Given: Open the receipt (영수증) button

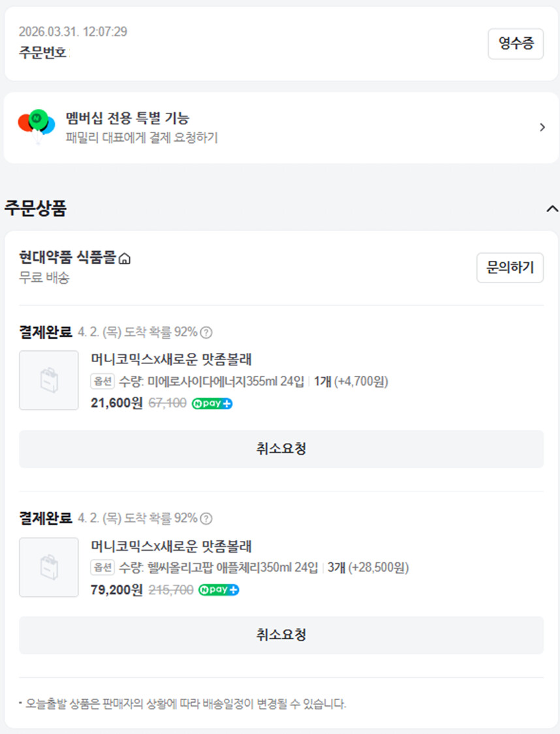Looking at the screenshot, I should (x=516, y=44).
